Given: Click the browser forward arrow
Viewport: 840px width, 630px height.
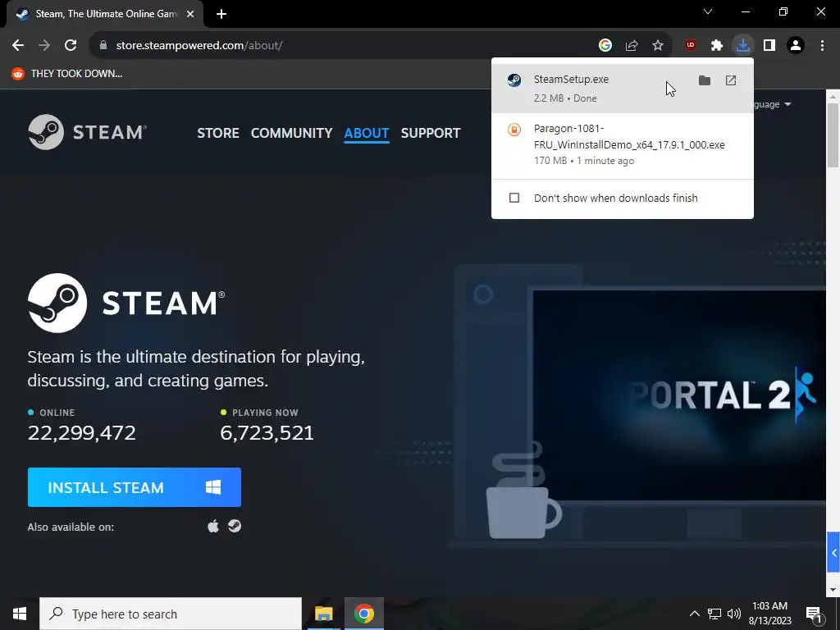Looking at the screenshot, I should (x=44, y=46).
